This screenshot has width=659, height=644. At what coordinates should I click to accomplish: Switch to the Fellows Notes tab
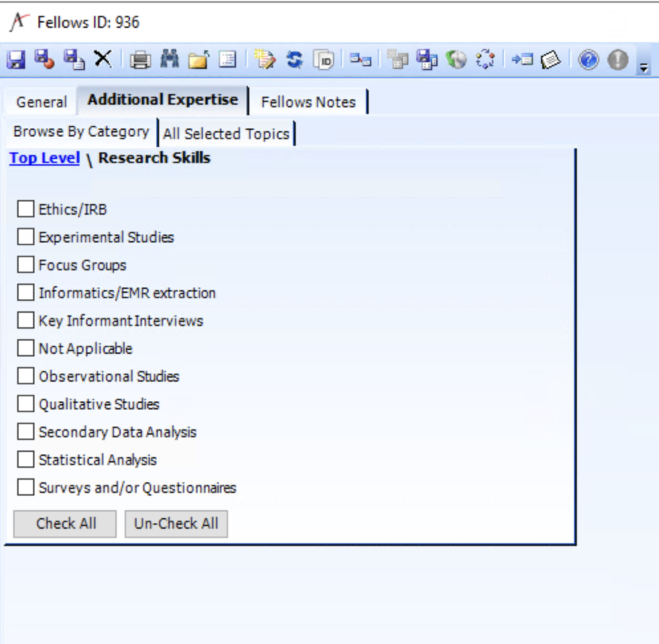[309, 102]
